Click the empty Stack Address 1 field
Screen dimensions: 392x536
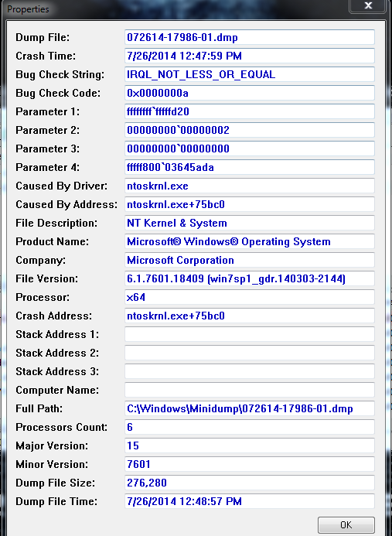[x=250, y=334]
